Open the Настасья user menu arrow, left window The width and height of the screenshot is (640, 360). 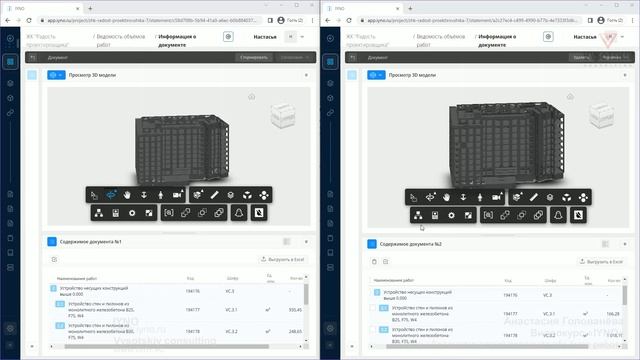[302, 37]
